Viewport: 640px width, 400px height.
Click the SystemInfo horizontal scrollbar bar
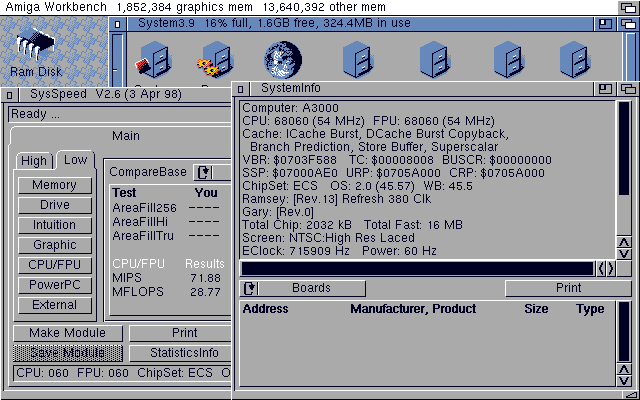click(x=418, y=269)
